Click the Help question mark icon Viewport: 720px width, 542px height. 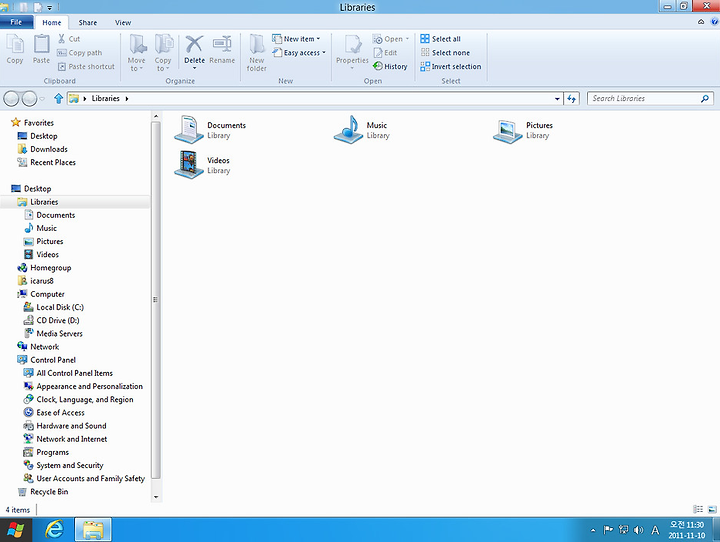[714, 22]
